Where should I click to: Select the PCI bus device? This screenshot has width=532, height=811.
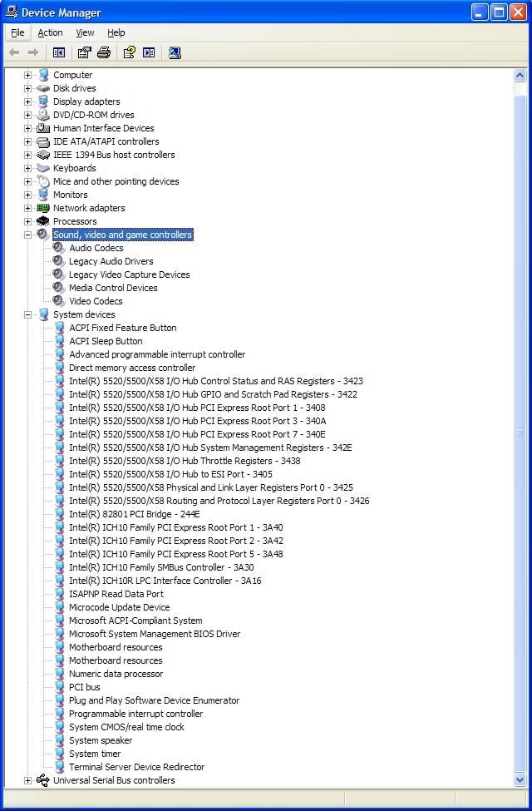pyautogui.click(x=84, y=687)
